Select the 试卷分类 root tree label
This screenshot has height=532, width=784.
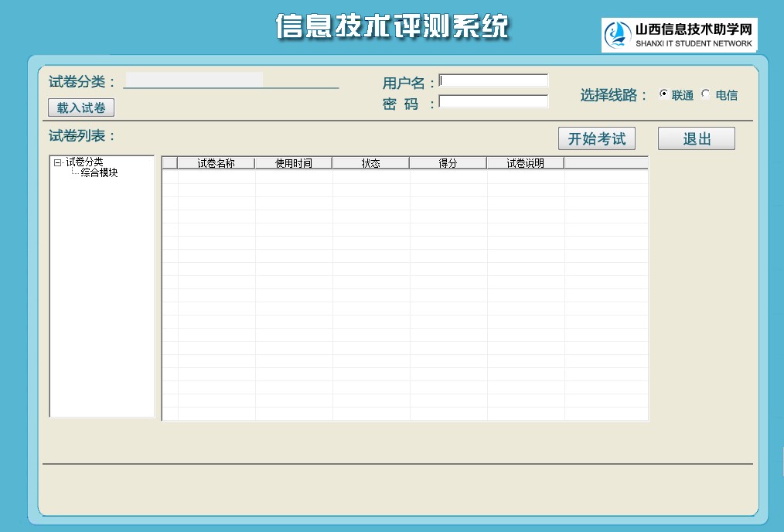(84, 162)
